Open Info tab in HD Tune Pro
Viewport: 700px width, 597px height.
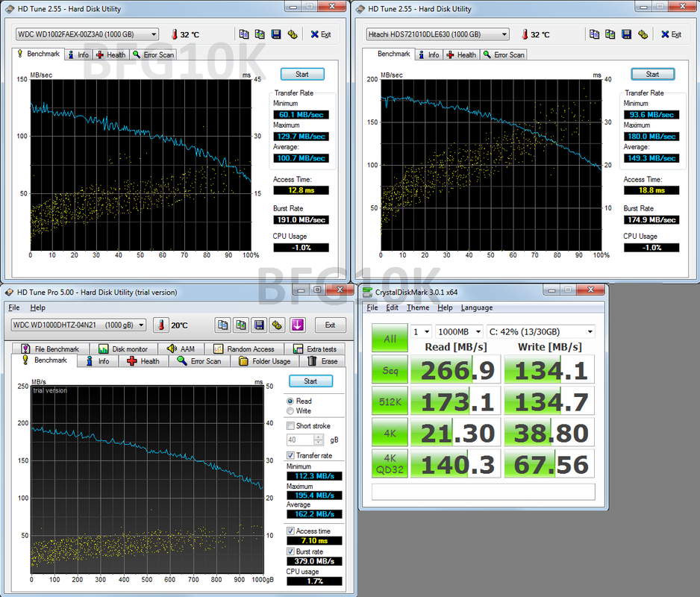(98, 360)
